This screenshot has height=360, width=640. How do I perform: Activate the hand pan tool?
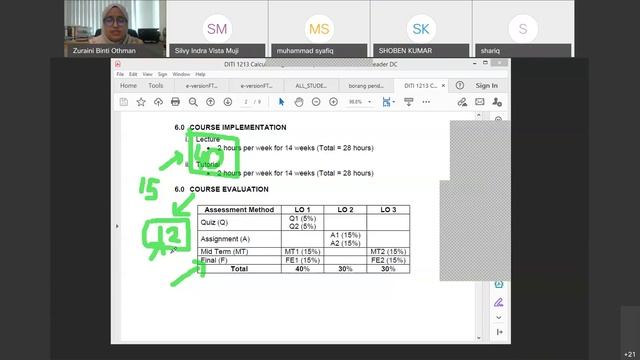(299, 102)
